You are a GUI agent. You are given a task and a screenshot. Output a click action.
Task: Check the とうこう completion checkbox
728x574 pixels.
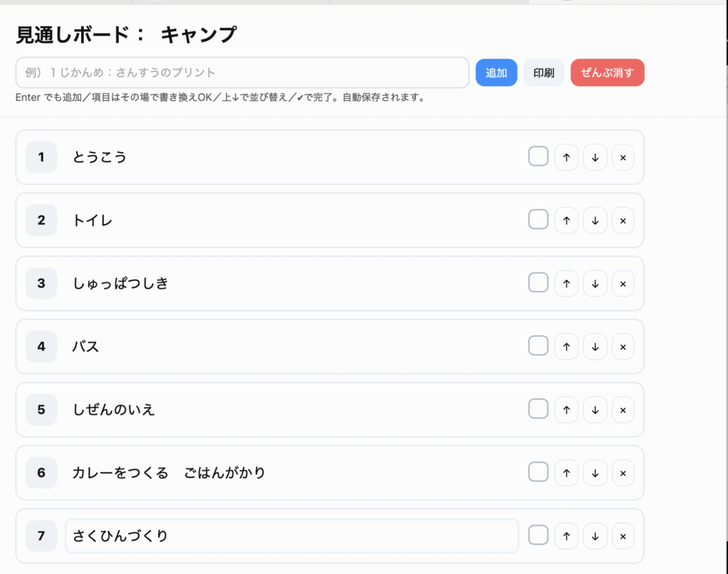(x=538, y=156)
